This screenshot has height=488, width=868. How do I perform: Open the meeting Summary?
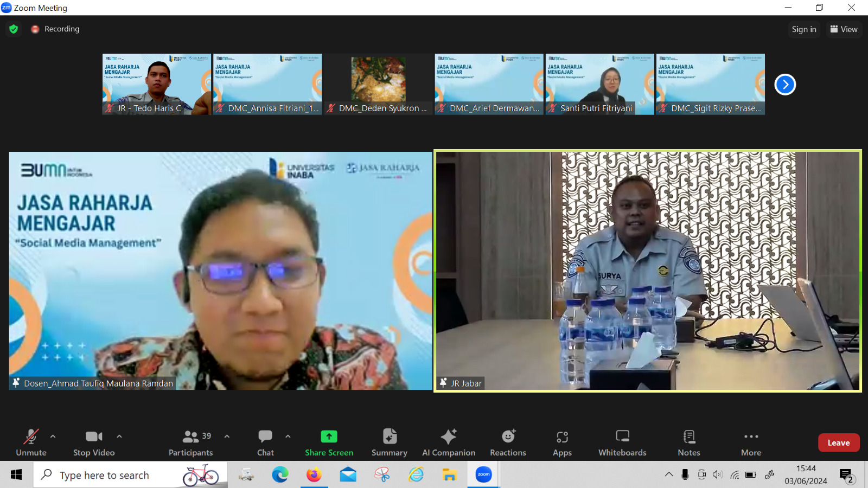[x=389, y=442]
